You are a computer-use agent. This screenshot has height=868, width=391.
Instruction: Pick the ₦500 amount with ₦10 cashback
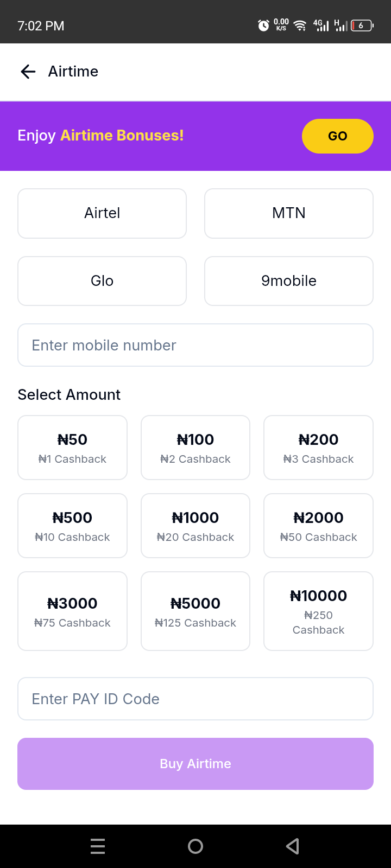click(x=72, y=526)
